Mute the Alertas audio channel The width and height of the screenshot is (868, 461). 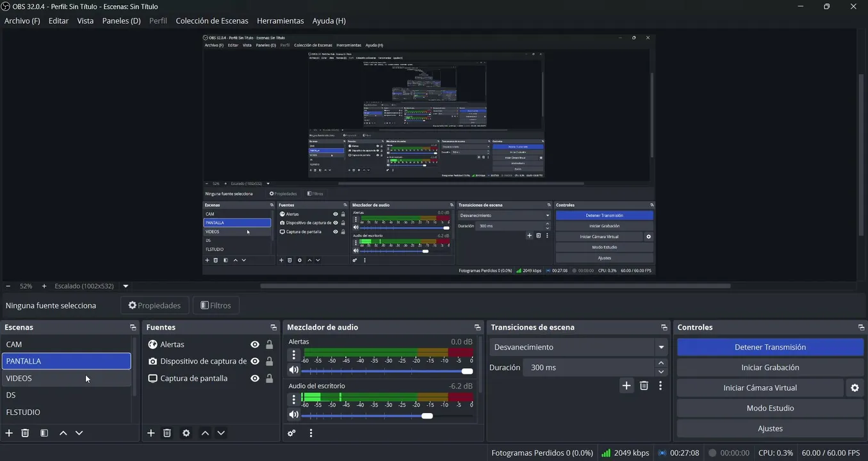294,370
